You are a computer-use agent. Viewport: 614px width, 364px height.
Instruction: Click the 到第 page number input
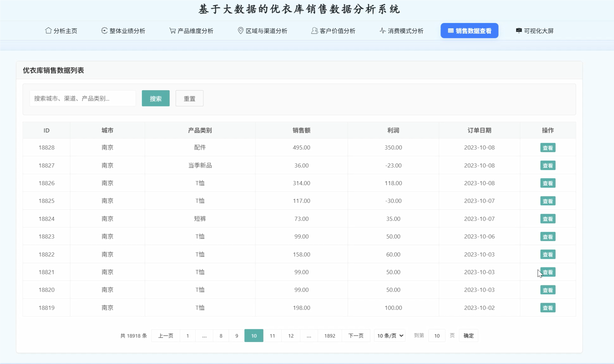pyautogui.click(x=437, y=336)
